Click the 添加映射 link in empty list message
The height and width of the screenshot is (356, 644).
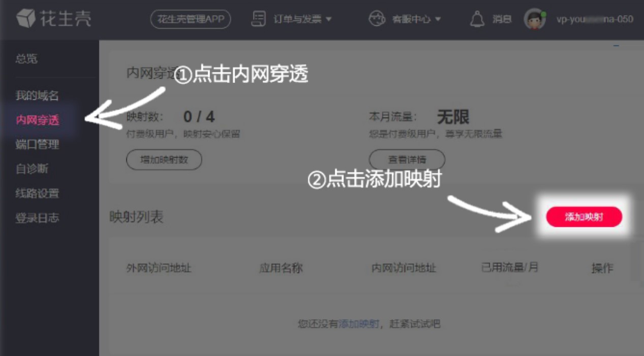[x=358, y=323]
